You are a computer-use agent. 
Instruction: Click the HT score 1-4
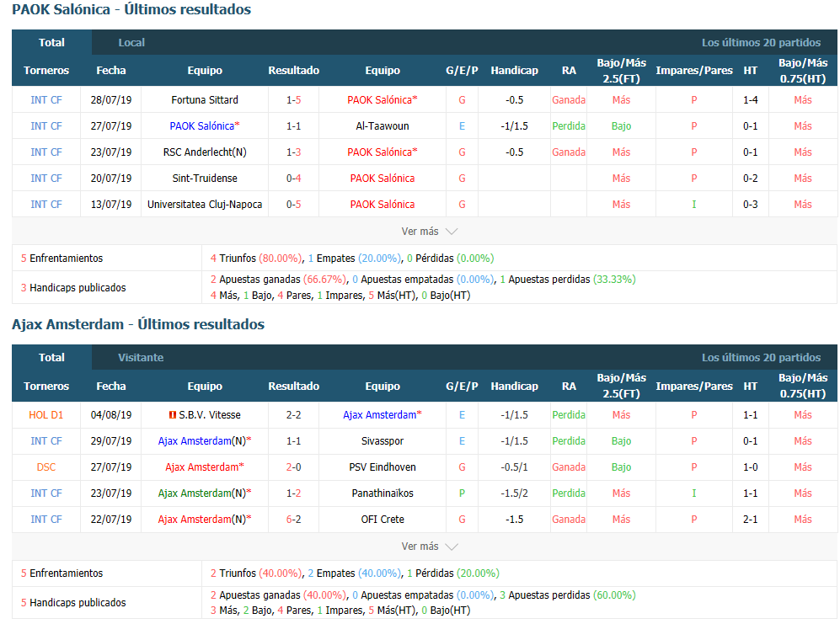[751, 100]
